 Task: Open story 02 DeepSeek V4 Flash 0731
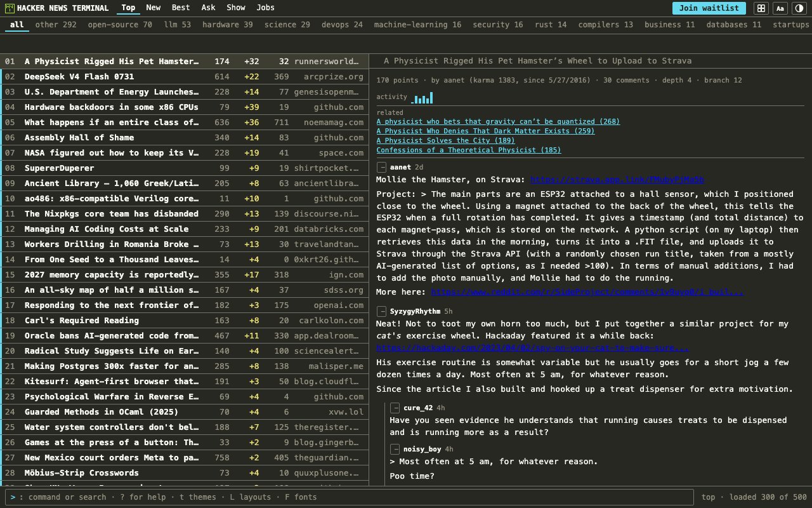pyautogui.click(x=184, y=77)
